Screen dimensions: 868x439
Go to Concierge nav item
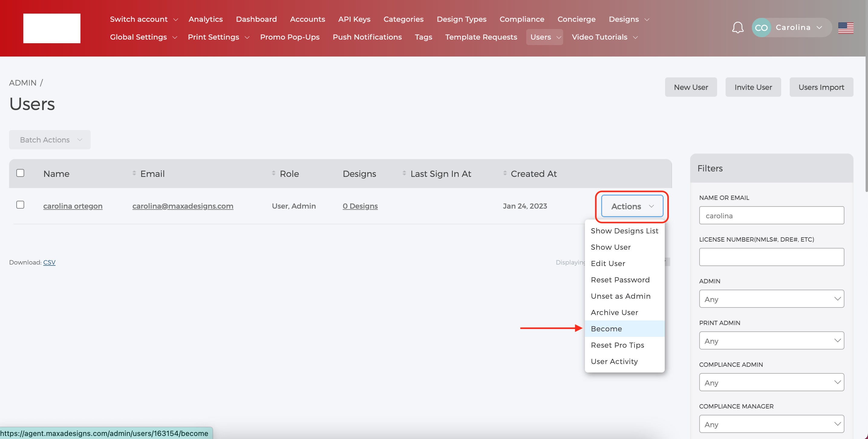pos(576,19)
